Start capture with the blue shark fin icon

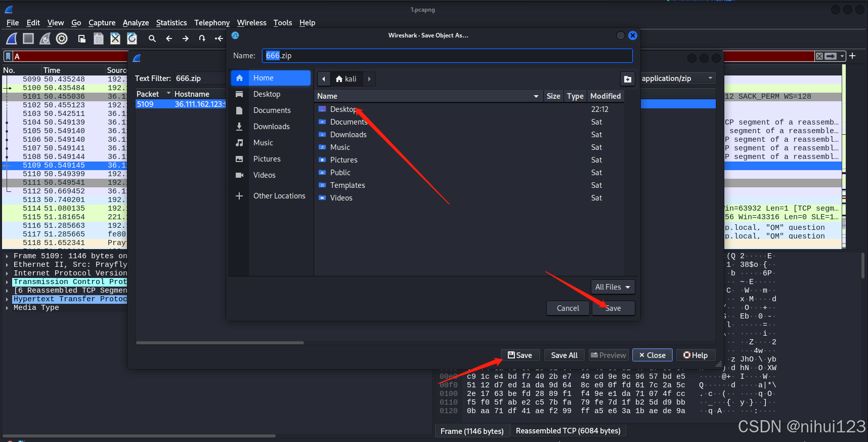coord(12,38)
